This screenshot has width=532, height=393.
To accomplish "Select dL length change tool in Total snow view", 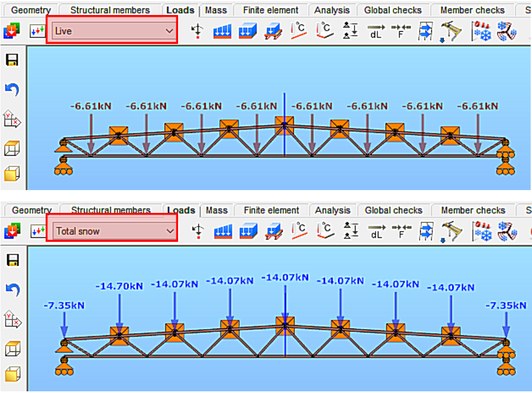I will pyautogui.click(x=377, y=231).
